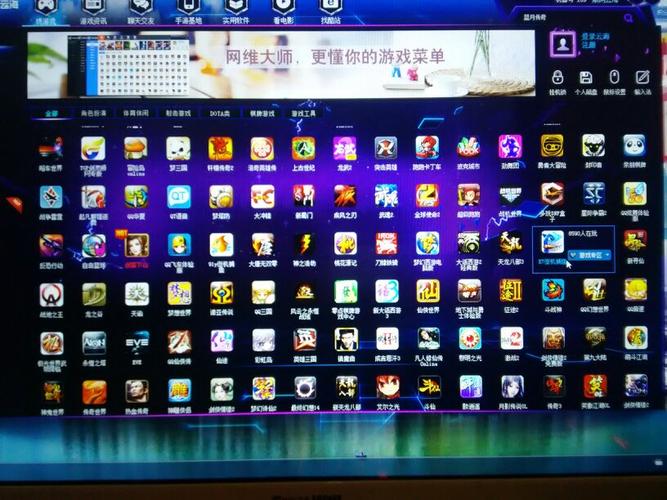Launch 梦三国 skull icon game
This screenshot has width=667, height=500.
click(178, 149)
